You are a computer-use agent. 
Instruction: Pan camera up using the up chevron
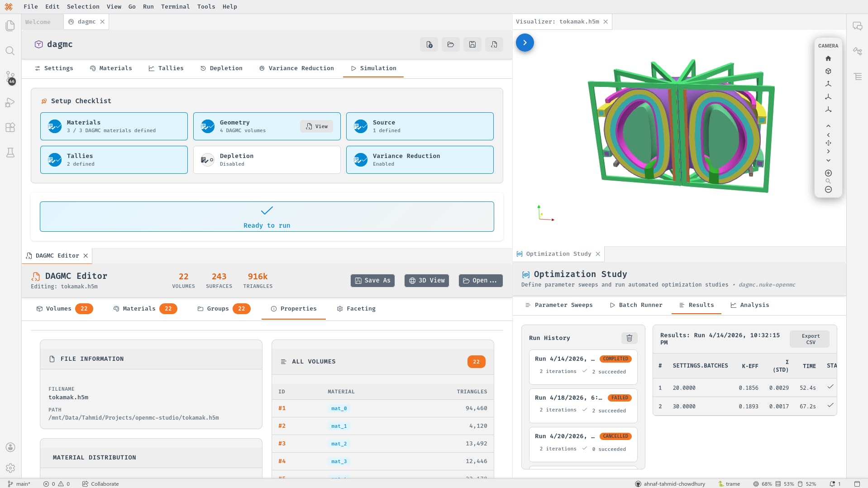[x=828, y=126]
